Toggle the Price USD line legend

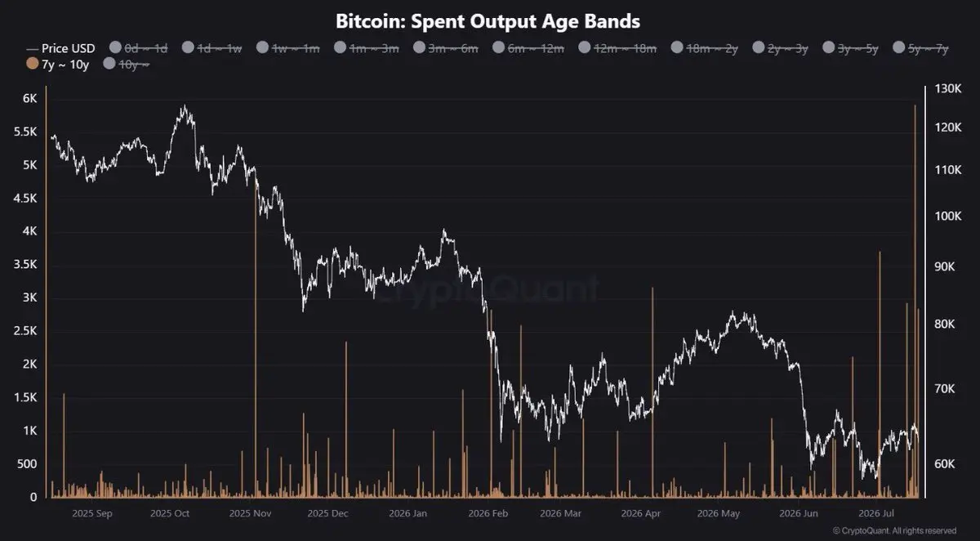[x=60, y=48]
